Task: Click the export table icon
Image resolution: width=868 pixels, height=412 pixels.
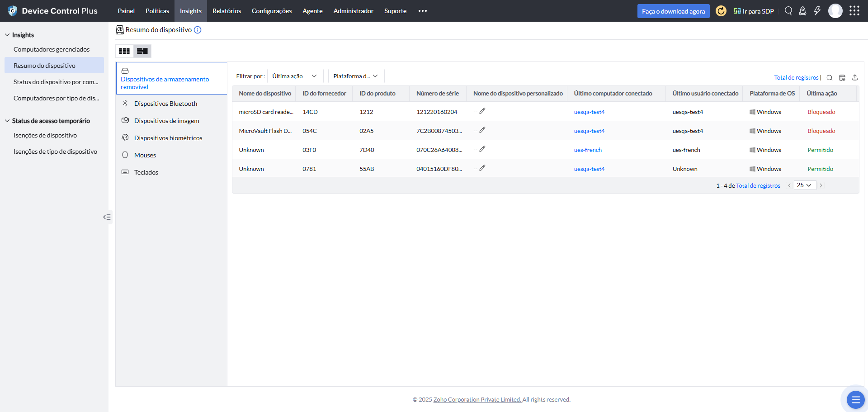Action: 855,78
